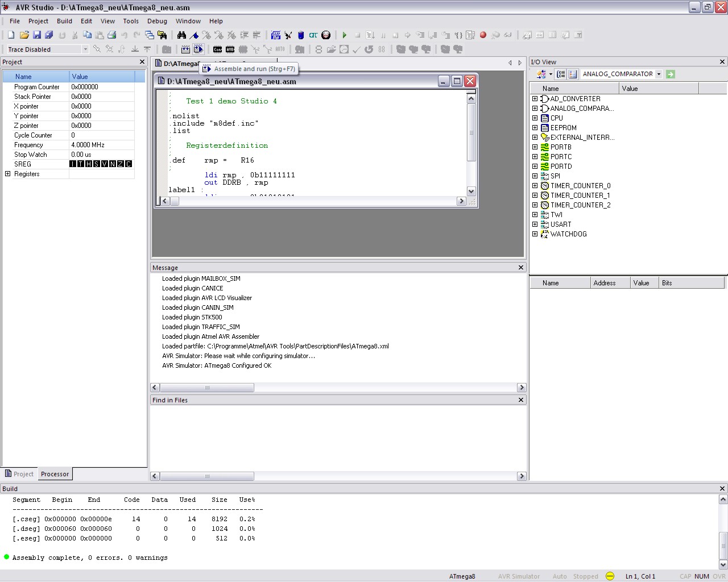Click the I/O View filter icon with colored arrows
The height and width of the screenshot is (582, 728).
point(541,74)
